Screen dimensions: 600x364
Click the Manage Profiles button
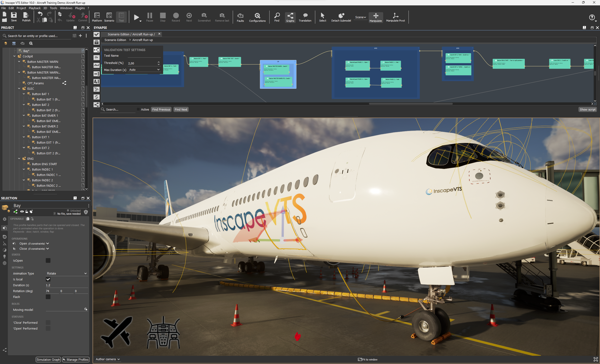click(76, 359)
